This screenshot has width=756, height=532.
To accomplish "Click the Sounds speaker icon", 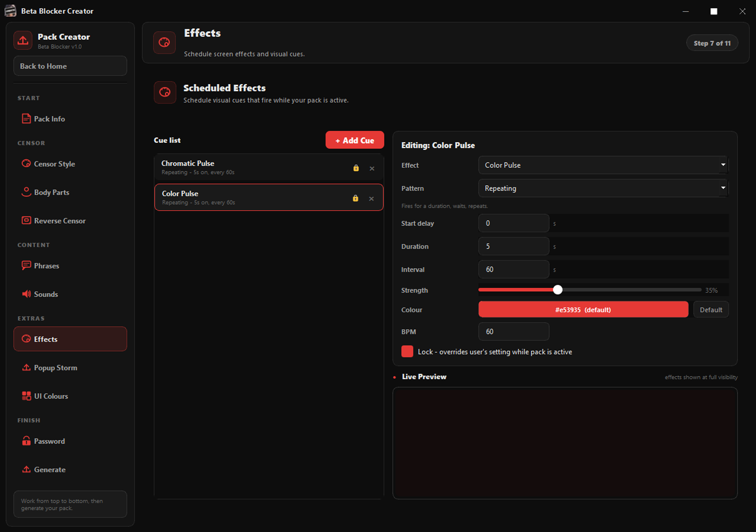I will pos(26,294).
